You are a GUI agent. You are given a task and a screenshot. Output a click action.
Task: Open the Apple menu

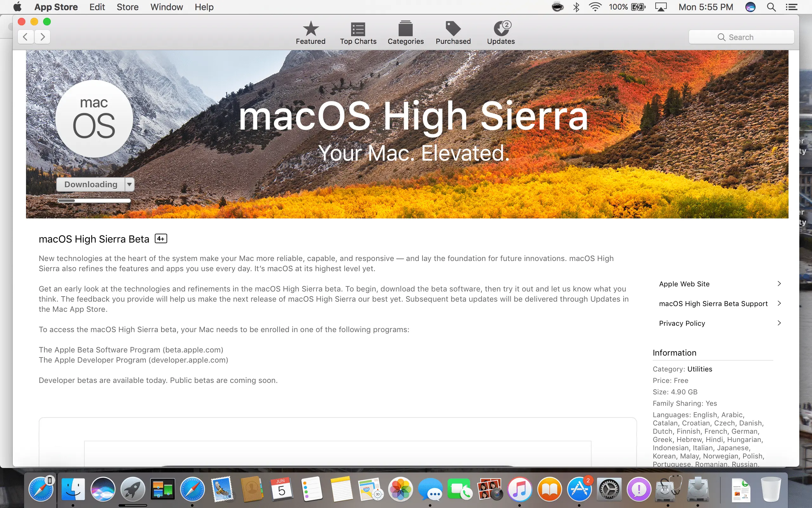(17, 7)
